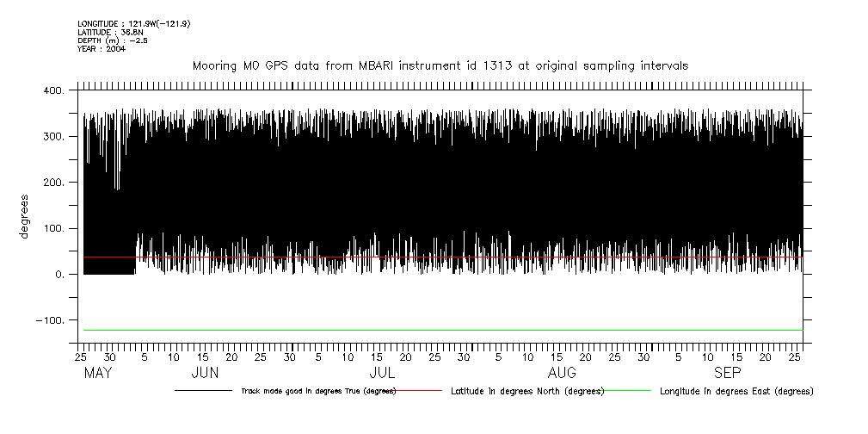Click the -100 tick label on y-axis
This screenshot has width=868, height=434.
click(x=50, y=320)
